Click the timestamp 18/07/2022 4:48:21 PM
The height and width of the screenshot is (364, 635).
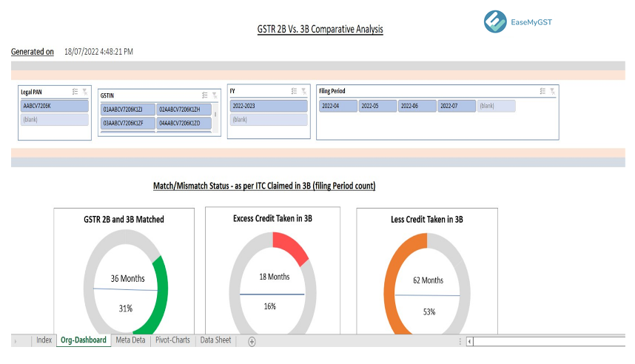(98, 52)
